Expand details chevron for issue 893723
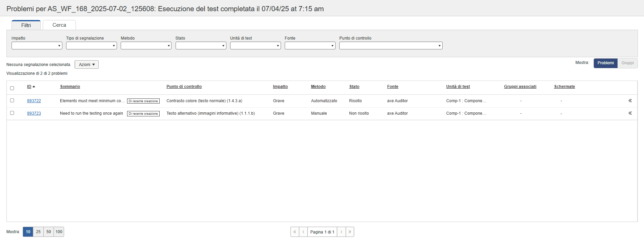The height and width of the screenshot is (246, 644). [x=630, y=113]
